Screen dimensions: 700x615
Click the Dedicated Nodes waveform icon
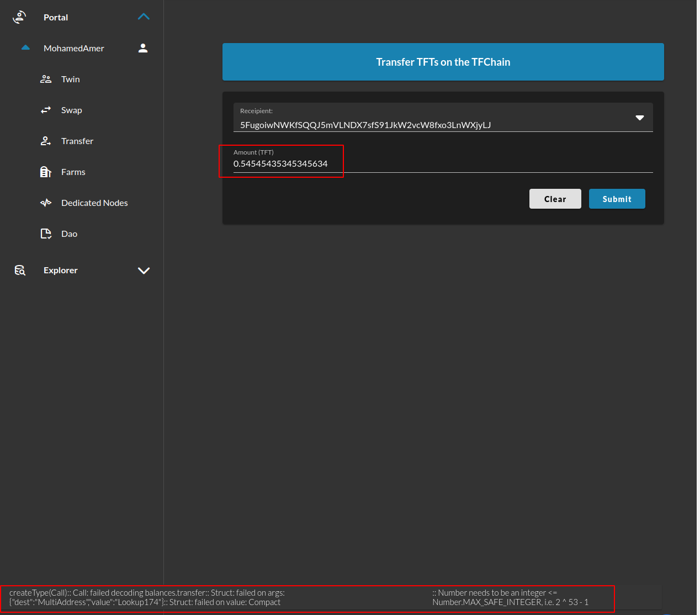pyautogui.click(x=46, y=203)
